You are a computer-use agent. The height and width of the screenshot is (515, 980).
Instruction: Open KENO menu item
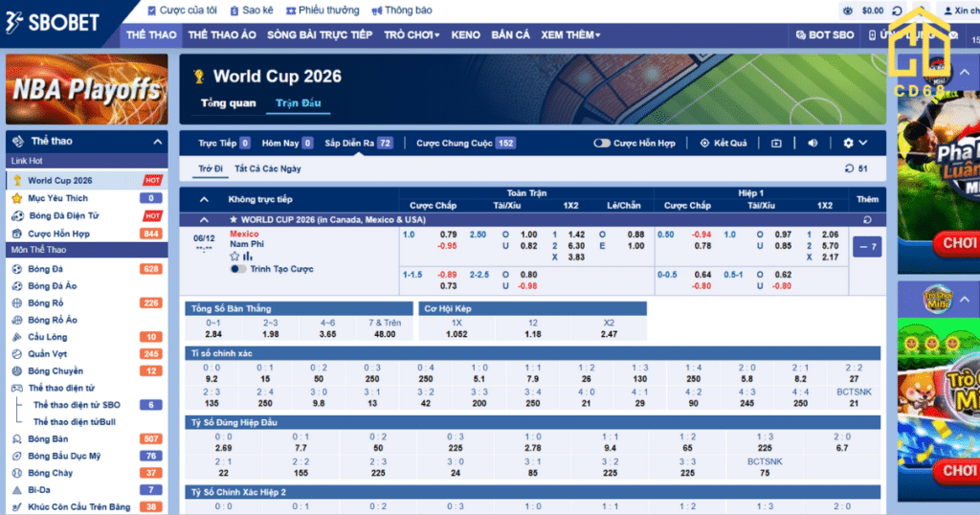(466, 35)
